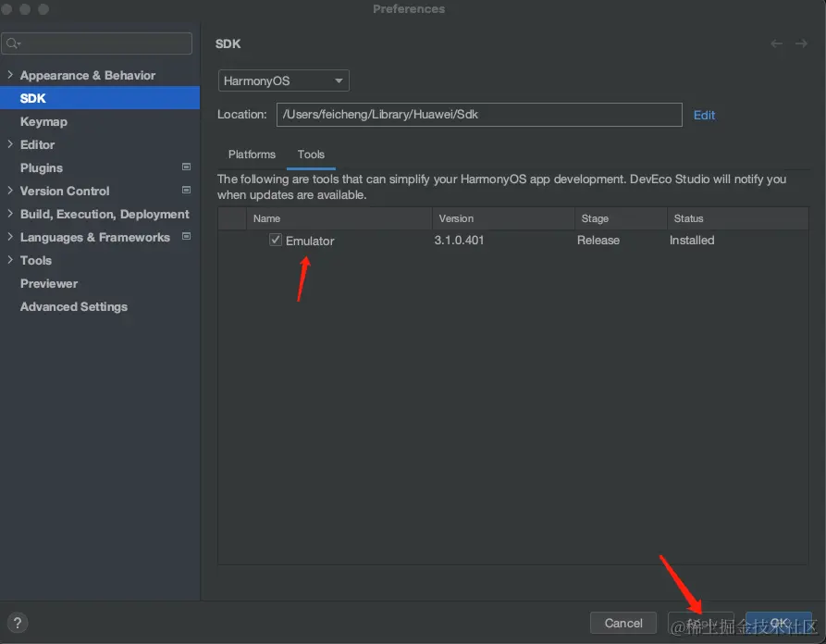Click the Name column header
826x644 pixels.
[x=339, y=218]
